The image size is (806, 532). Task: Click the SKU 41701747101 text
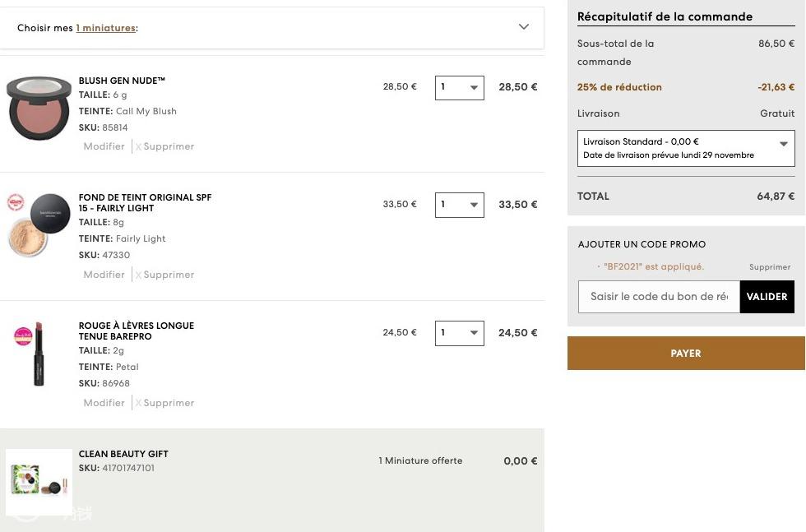[x=117, y=468]
